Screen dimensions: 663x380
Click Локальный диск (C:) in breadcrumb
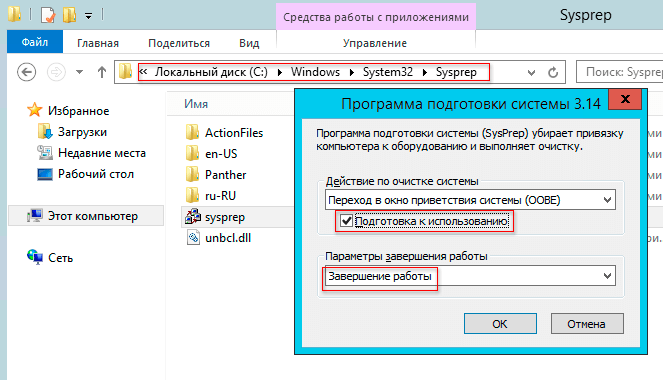click(211, 72)
